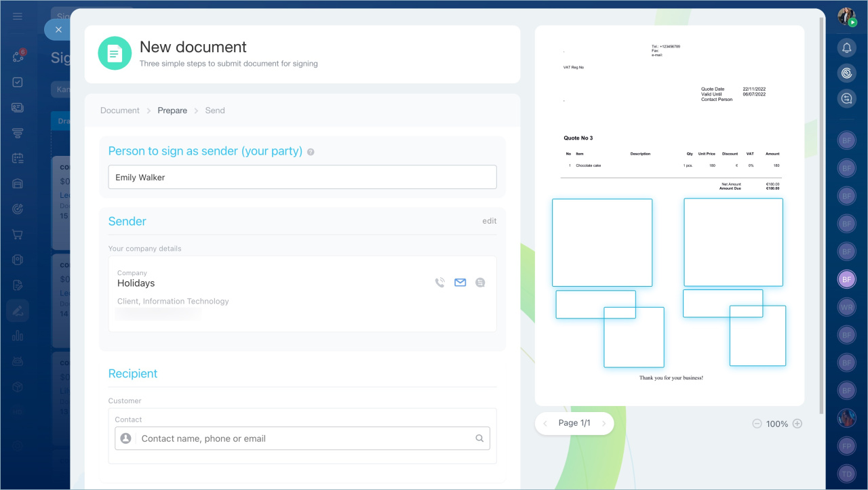The width and height of the screenshot is (868, 490).
Task: Switch to the Send step
Action: click(x=215, y=110)
